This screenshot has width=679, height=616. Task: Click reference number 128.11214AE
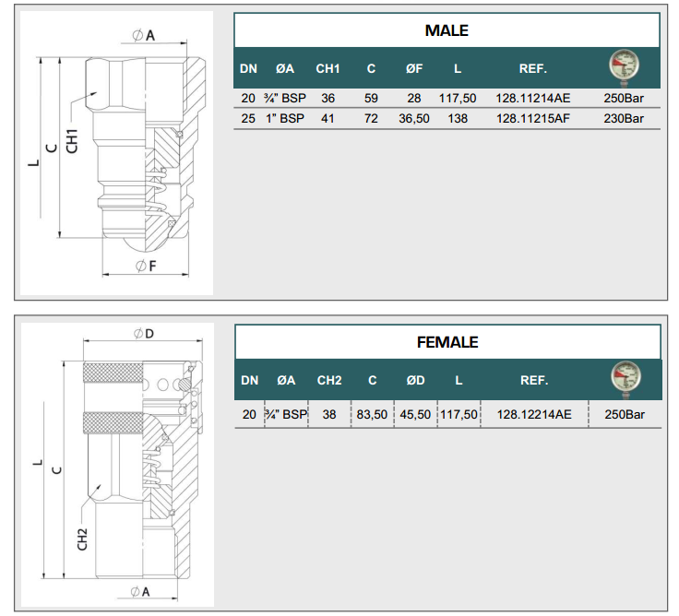point(533,98)
